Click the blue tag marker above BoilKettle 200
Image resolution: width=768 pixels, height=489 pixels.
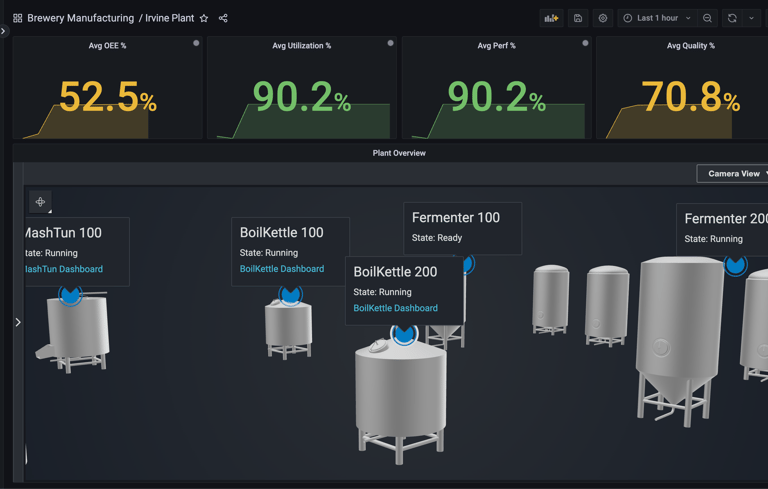(404, 335)
